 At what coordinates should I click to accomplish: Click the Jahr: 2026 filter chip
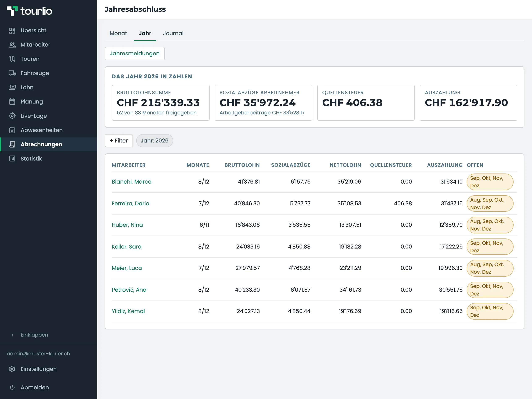pos(154,140)
